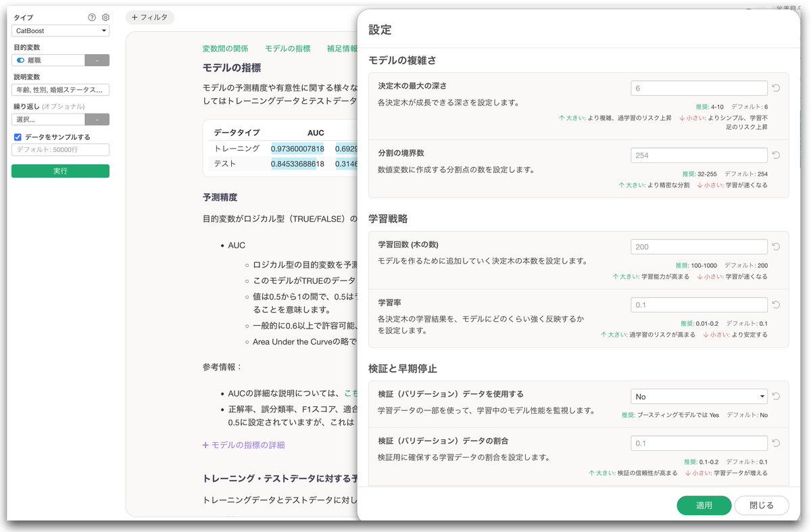The height and width of the screenshot is (532, 811).
Task: Click the sample rows デフォルト: 50000行 field
Action: [60, 150]
